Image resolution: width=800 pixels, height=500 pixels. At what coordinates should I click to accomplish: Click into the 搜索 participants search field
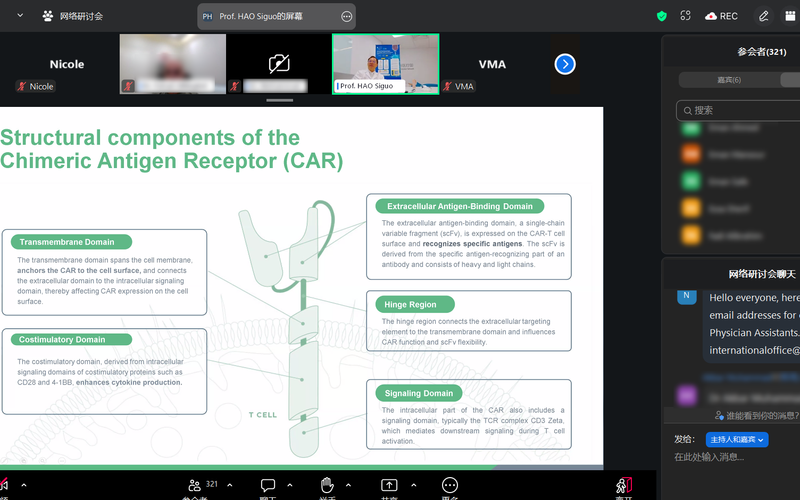740,111
